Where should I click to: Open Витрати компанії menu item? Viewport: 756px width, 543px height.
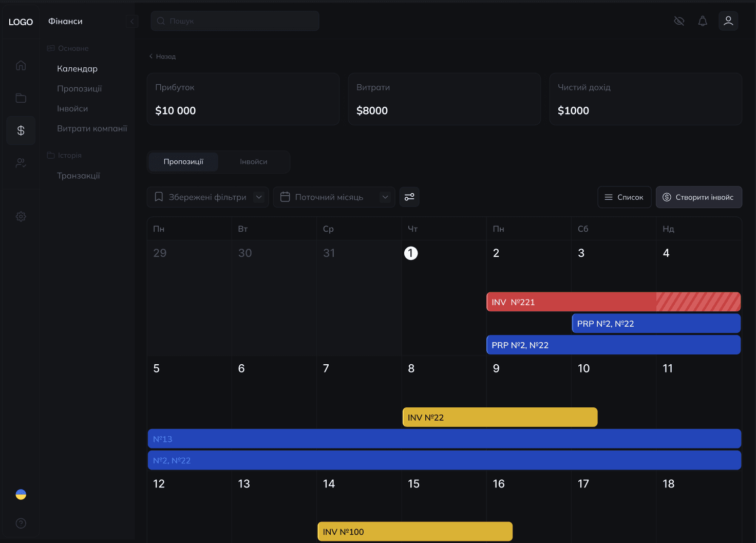(92, 128)
